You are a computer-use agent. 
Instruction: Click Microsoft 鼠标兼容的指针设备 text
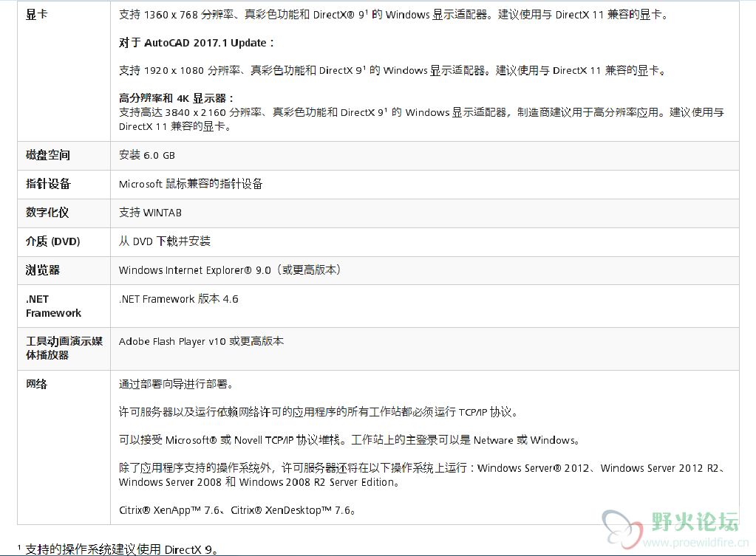click(x=191, y=184)
